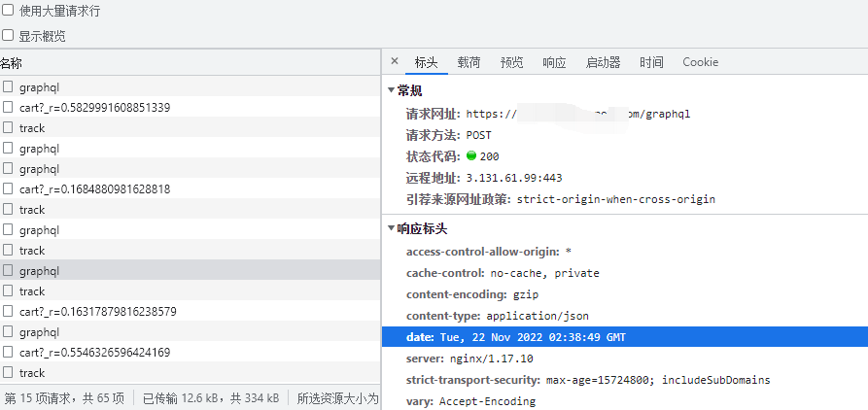This screenshot has width=868, height=410.
Task: Close the request details panel
Action: point(395,61)
